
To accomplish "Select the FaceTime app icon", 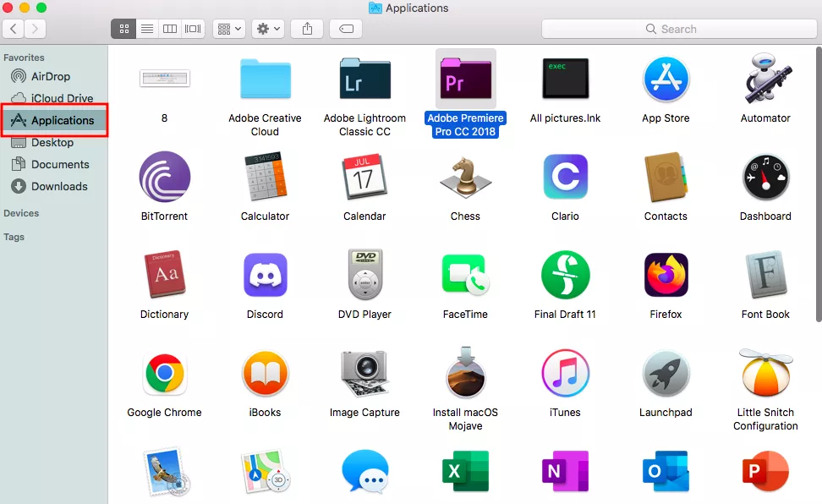I will tap(465, 274).
